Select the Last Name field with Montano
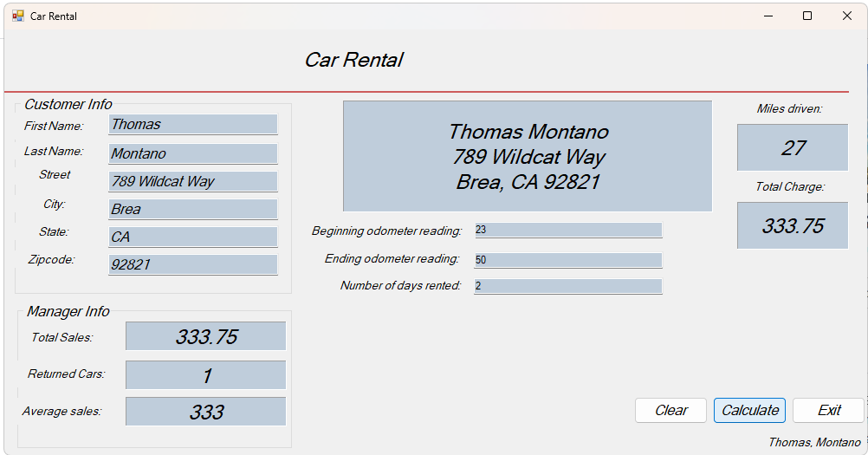Image resolution: width=868 pixels, height=455 pixels. [x=192, y=153]
